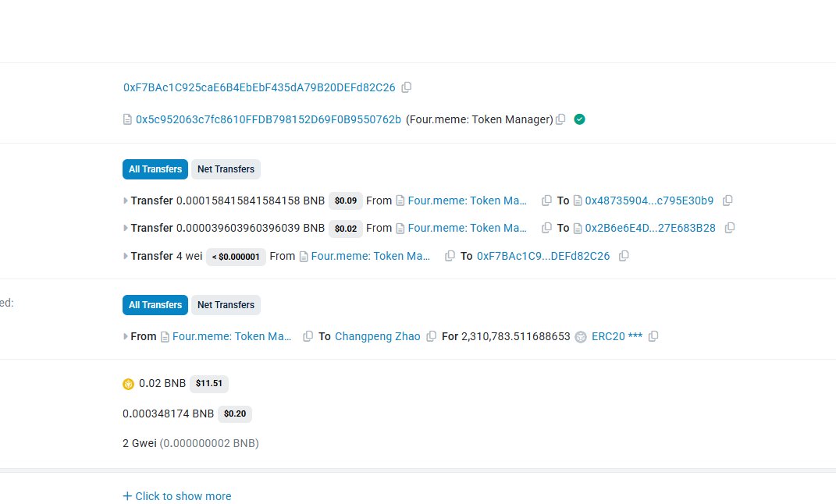
Task: Open address link 0x48735904...c795E30b9
Action: tap(649, 201)
